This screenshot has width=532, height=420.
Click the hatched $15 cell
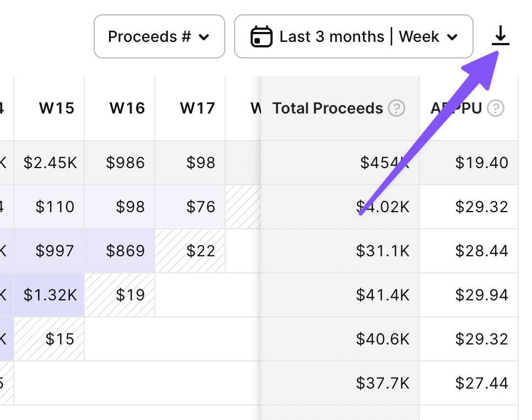59,339
